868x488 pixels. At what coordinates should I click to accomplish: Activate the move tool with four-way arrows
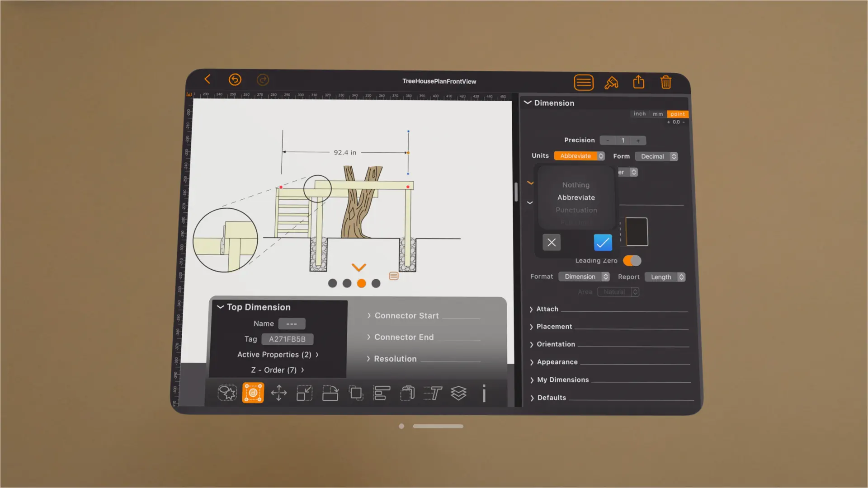(x=278, y=393)
